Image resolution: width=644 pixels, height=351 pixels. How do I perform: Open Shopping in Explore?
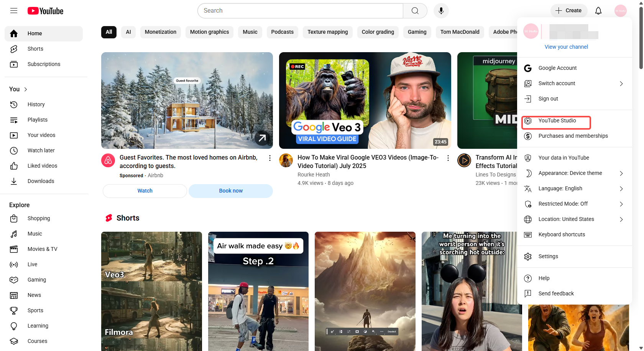coord(44,218)
